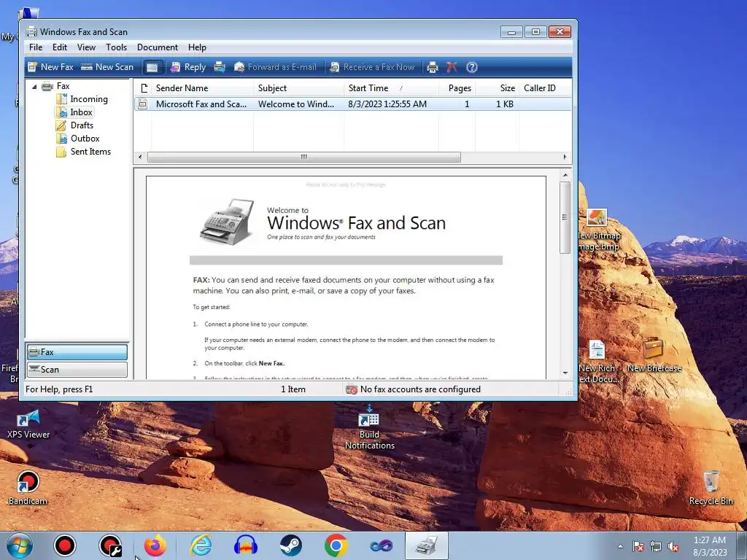
Task: Open the View menu
Action: (x=86, y=47)
